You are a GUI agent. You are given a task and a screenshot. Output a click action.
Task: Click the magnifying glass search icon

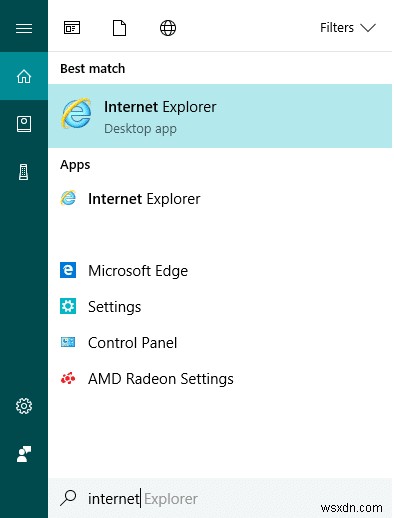click(68, 498)
